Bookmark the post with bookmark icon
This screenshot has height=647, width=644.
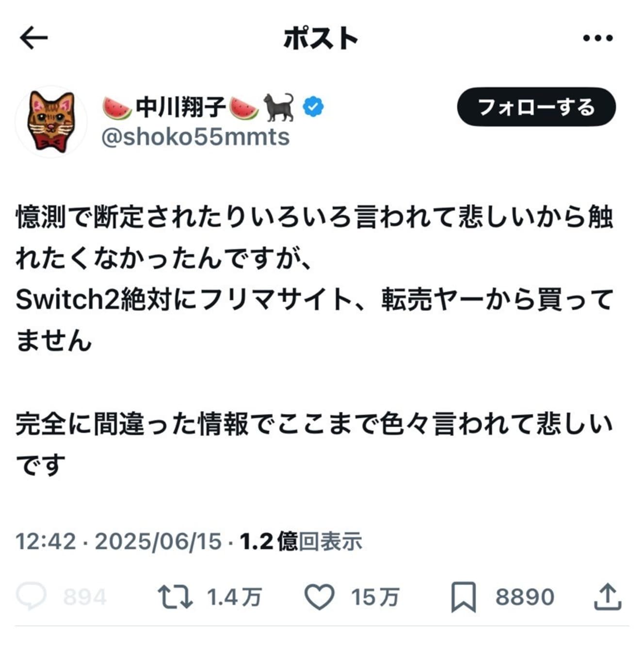click(x=464, y=597)
